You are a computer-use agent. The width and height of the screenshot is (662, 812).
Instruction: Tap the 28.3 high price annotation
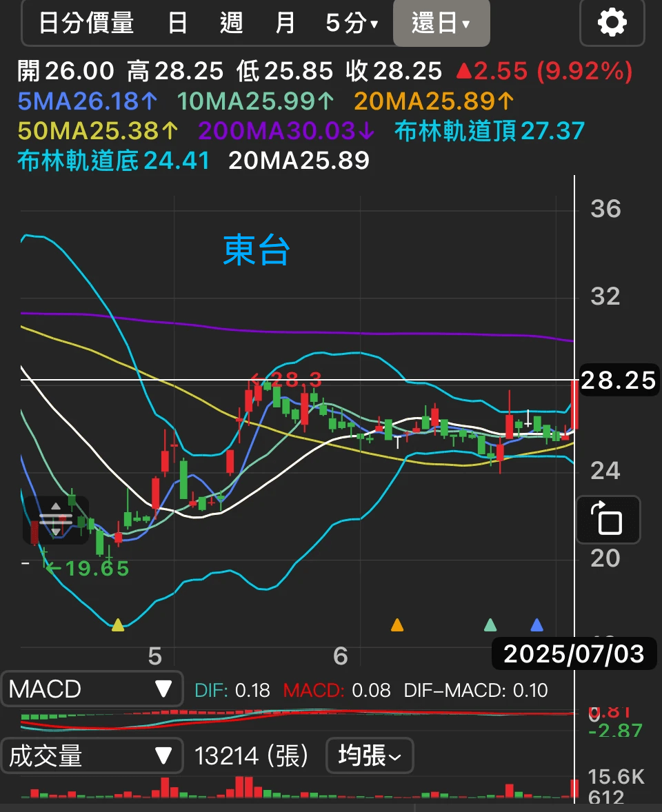tap(286, 379)
